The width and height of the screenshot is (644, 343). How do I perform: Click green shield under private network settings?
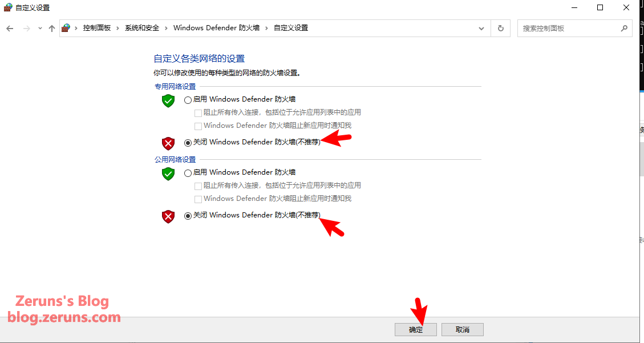coord(168,100)
